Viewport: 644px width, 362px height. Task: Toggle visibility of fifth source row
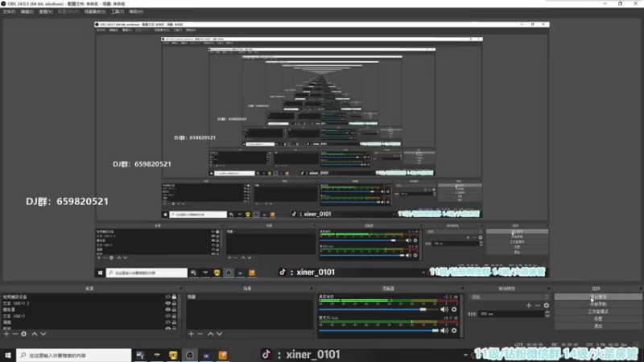(x=167, y=323)
